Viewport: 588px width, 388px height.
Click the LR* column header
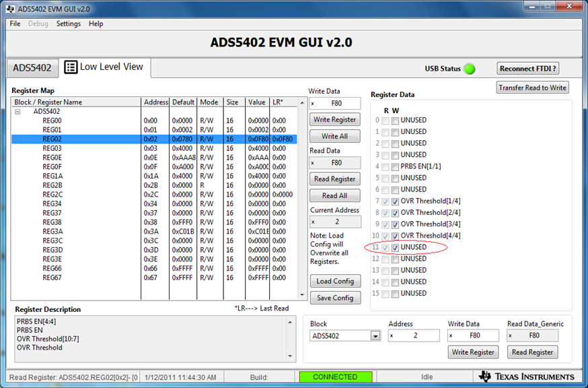pyautogui.click(x=283, y=102)
